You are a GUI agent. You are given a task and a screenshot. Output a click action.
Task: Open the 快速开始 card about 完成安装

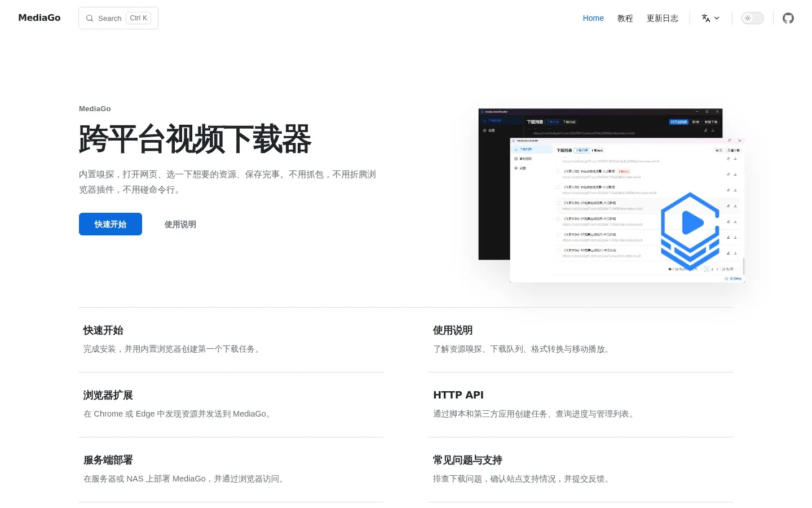[x=231, y=340]
